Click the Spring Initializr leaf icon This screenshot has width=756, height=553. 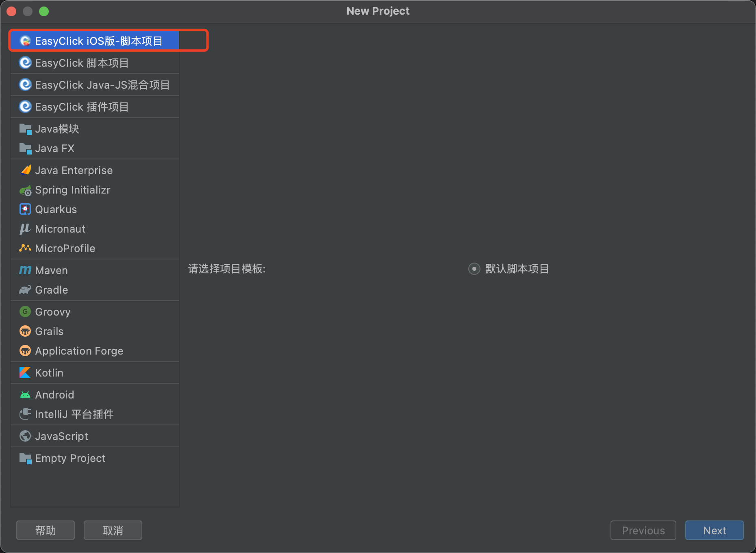pyautogui.click(x=25, y=190)
